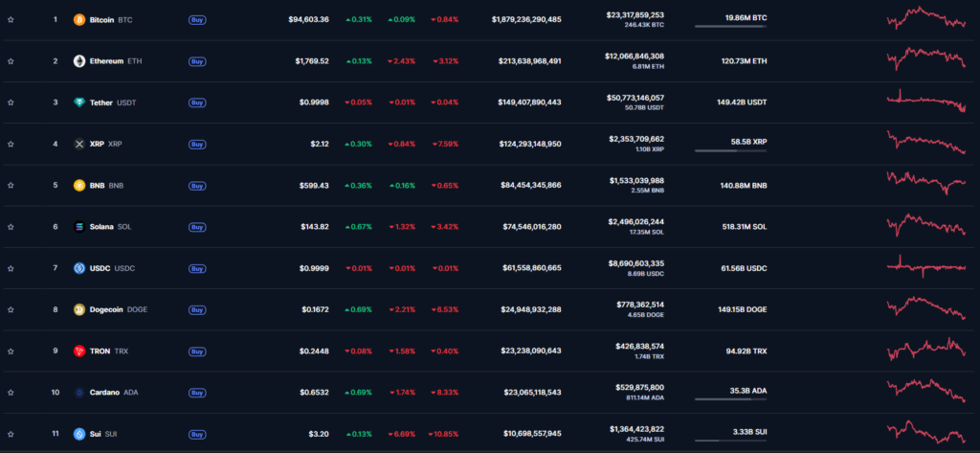
Task: Open Sui 7-day sparkline chart
Action: (926, 433)
